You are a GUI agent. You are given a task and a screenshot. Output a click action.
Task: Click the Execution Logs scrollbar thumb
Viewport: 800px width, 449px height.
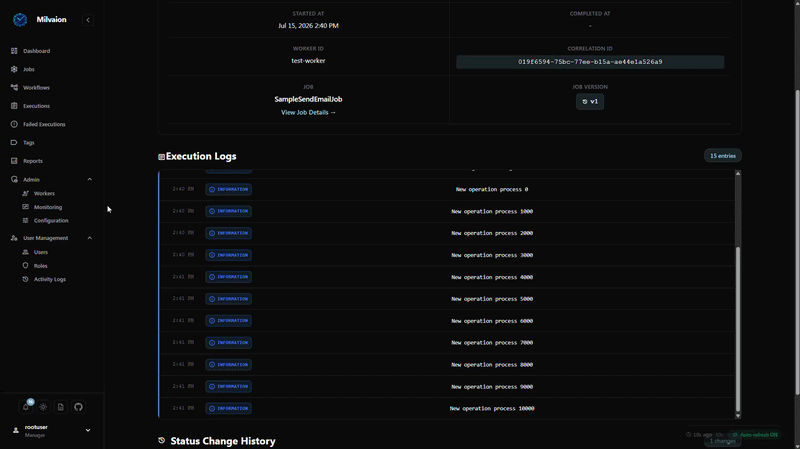[738, 329]
